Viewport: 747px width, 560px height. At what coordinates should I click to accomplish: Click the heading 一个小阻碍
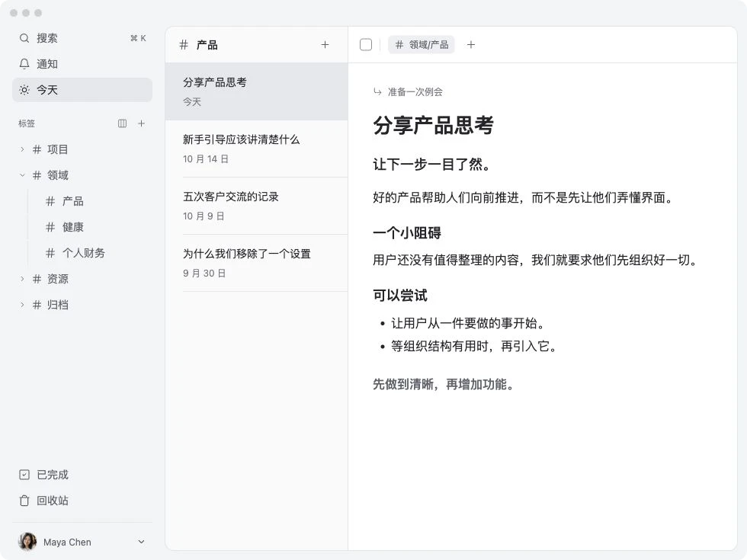click(x=407, y=233)
